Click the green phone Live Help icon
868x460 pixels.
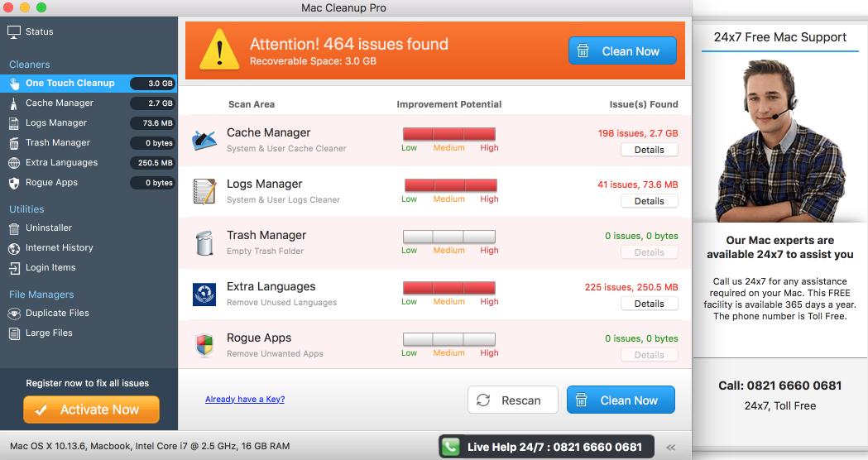pyautogui.click(x=450, y=447)
